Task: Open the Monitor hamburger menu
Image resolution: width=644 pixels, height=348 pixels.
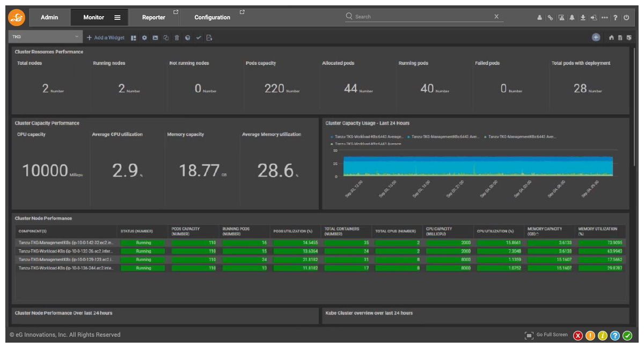Action: [x=118, y=17]
